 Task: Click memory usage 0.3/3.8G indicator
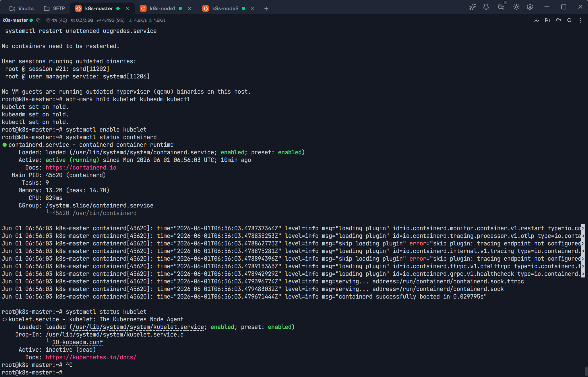[x=82, y=20]
